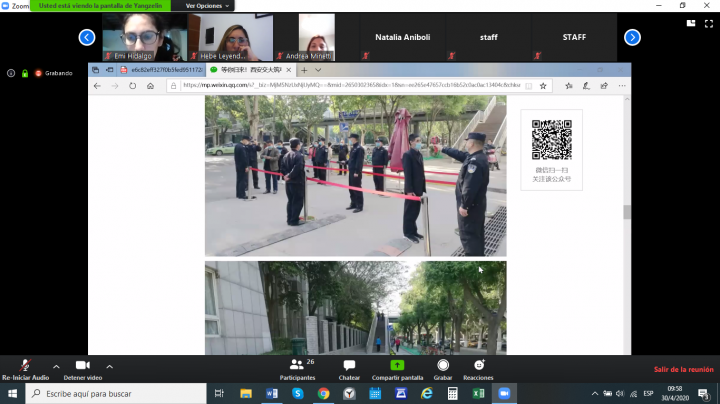This screenshot has width=720, height=404.
Task: Open browser favorites hub icon
Action: 568,86
